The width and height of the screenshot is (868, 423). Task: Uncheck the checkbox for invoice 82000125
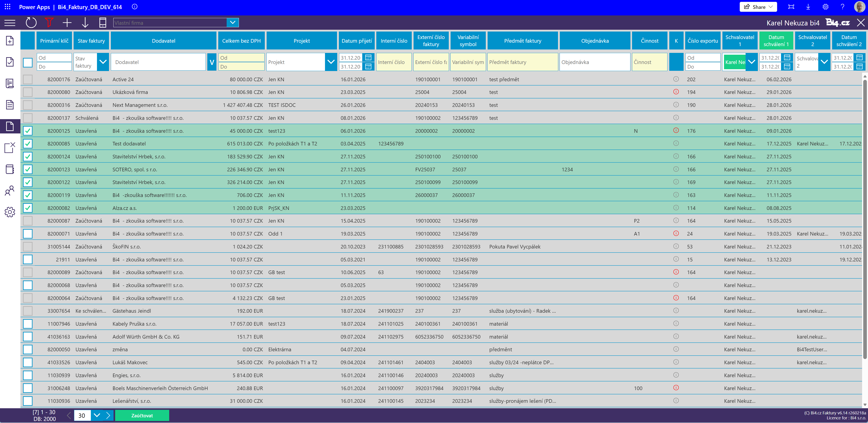(28, 131)
